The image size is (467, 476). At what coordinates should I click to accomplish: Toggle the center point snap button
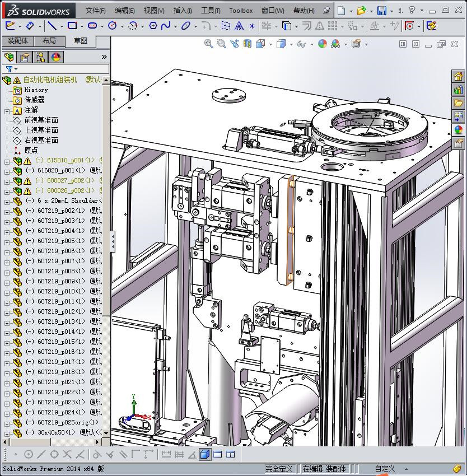[x=29, y=454]
